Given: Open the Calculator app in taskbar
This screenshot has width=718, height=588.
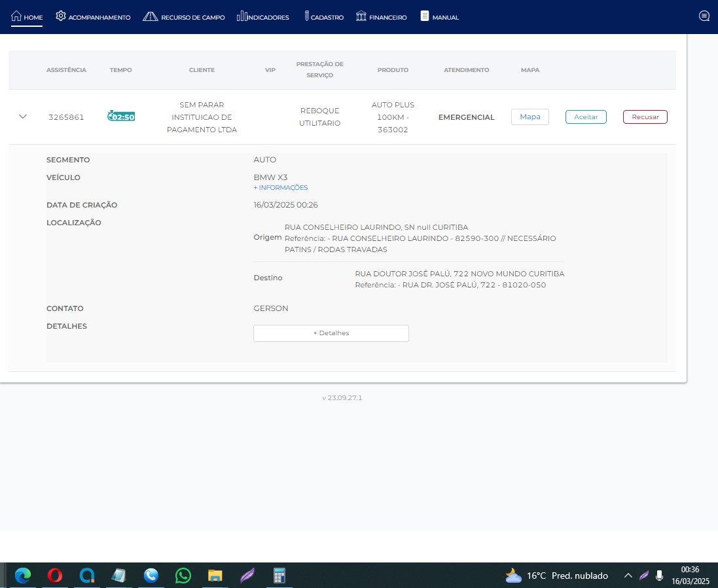Looking at the screenshot, I should (x=279, y=576).
